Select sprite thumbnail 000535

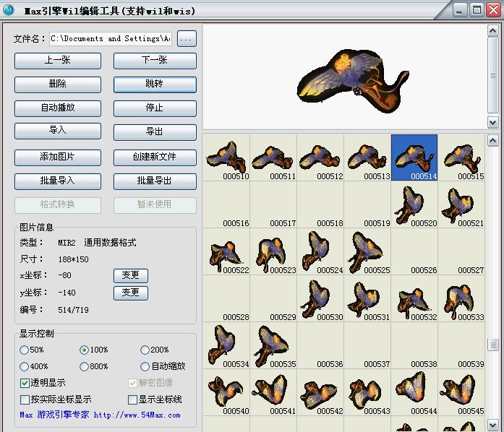(x=273, y=346)
